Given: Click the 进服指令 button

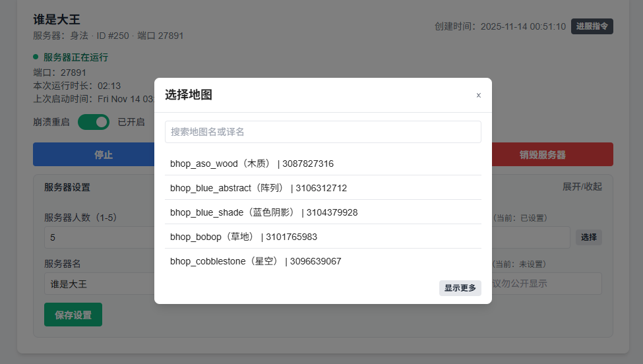Looking at the screenshot, I should (592, 26).
